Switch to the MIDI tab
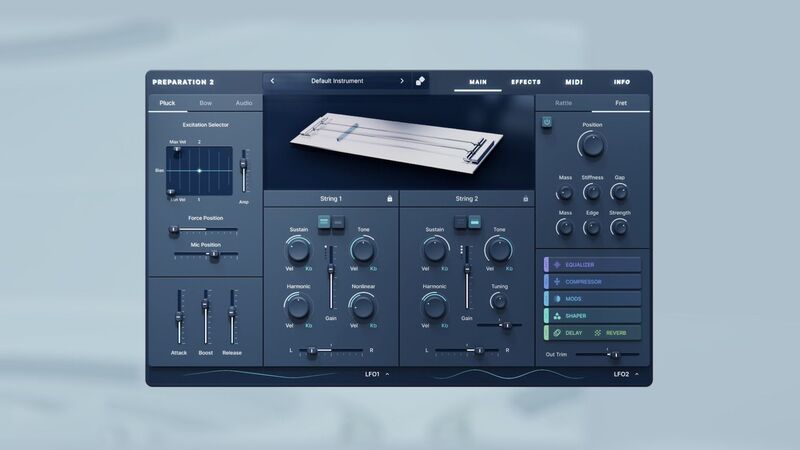This screenshot has height=450, width=800. click(574, 82)
